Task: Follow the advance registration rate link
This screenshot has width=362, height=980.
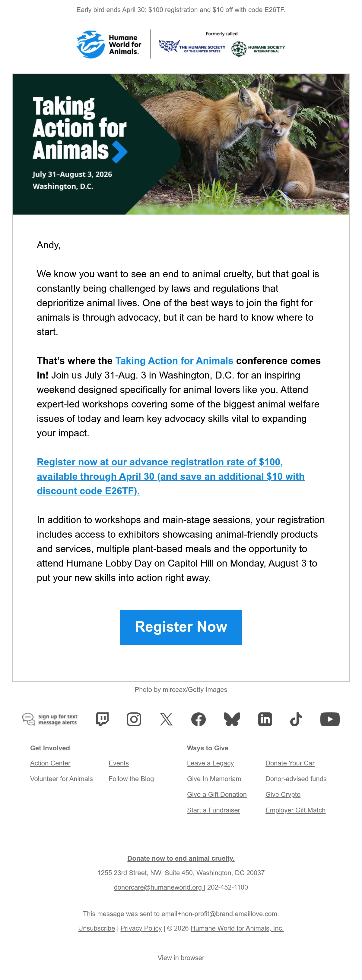Action: pos(170,476)
